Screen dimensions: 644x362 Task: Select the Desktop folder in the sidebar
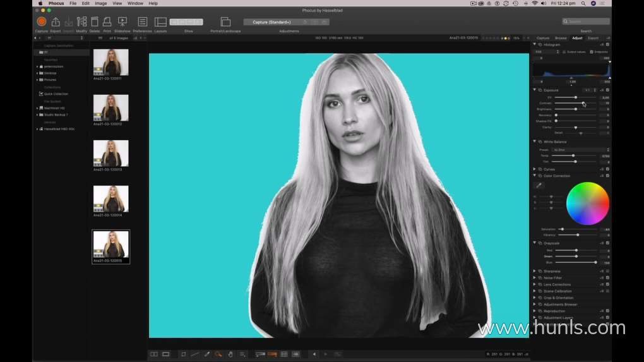[50, 73]
